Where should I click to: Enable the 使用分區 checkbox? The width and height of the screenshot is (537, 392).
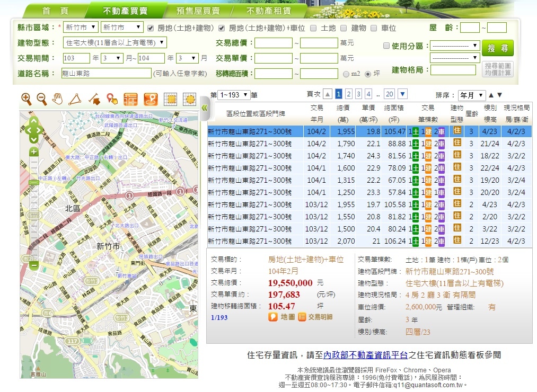[x=386, y=46]
